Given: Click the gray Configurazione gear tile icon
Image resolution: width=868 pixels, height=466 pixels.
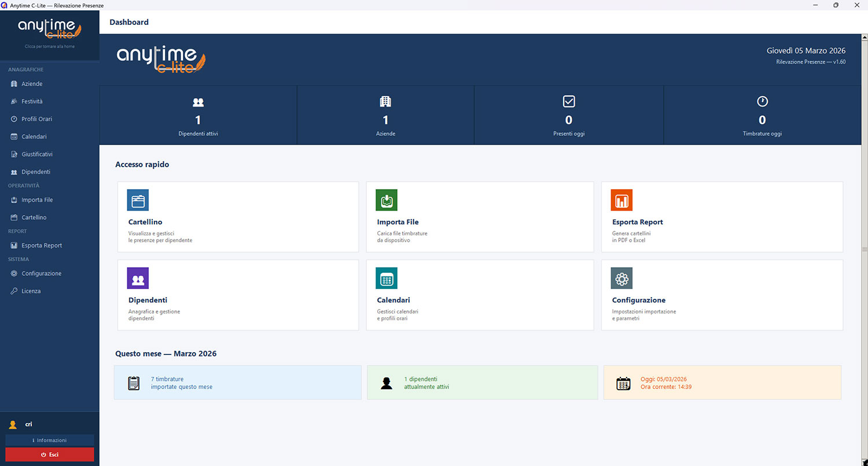Looking at the screenshot, I should (x=621, y=278).
